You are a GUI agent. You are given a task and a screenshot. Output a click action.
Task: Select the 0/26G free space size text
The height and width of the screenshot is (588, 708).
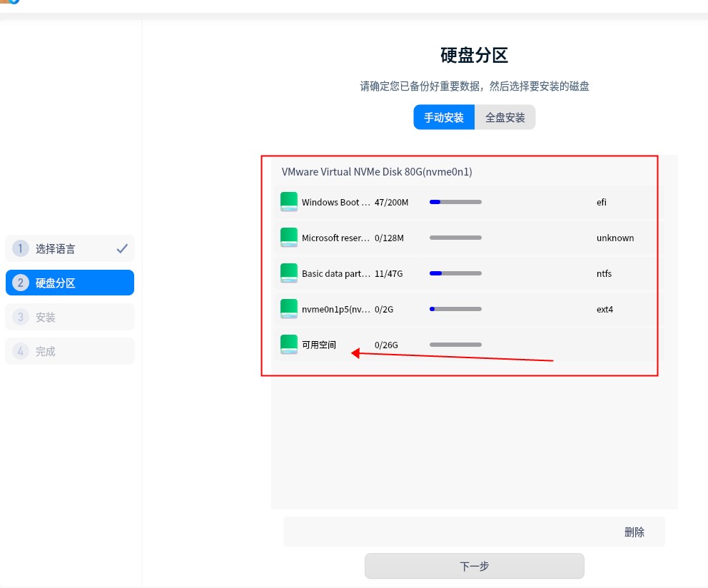tap(386, 345)
